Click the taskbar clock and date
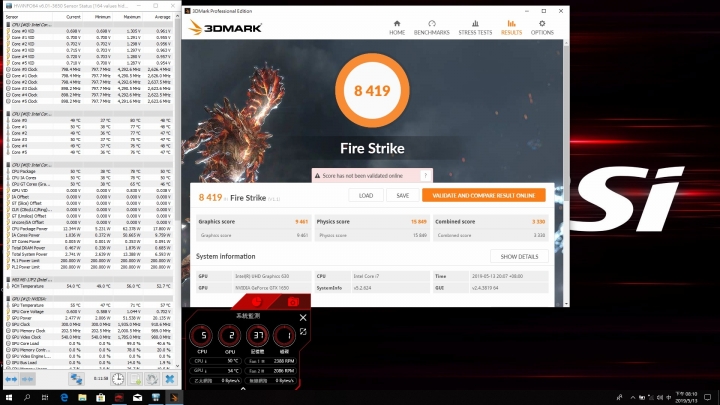This screenshot has width=720, height=405. click(686, 398)
